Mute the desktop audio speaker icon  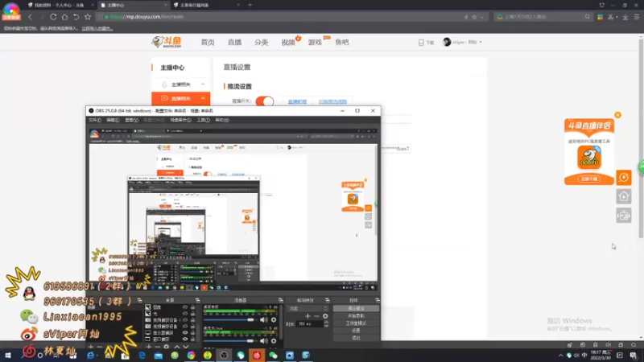(264, 319)
